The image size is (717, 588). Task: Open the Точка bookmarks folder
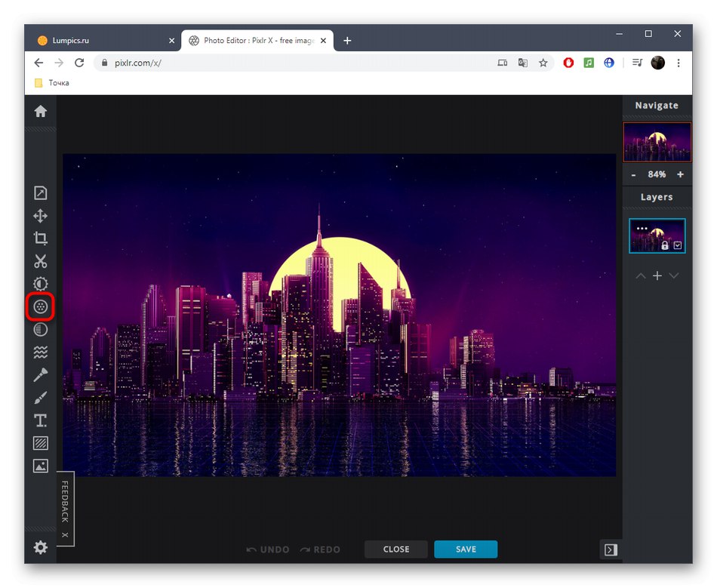(x=52, y=83)
